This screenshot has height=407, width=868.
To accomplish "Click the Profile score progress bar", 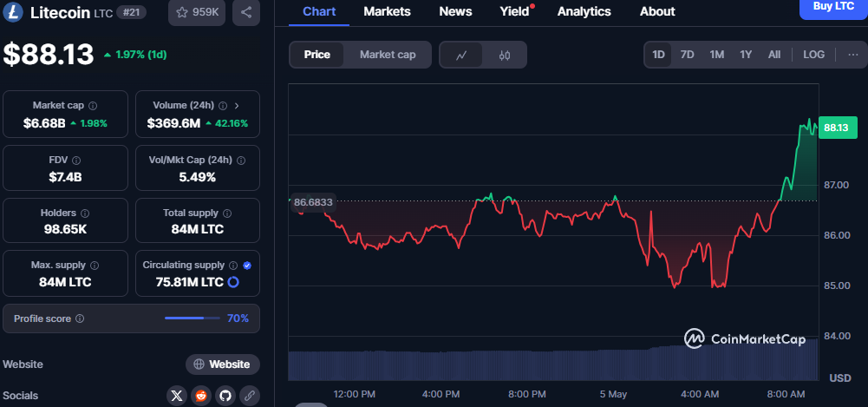I will (x=193, y=318).
